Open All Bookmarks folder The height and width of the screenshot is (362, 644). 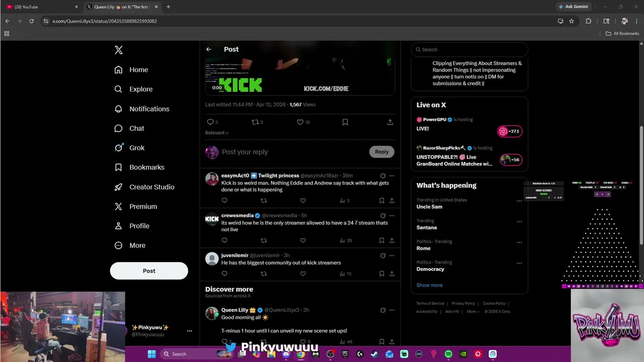click(x=622, y=34)
